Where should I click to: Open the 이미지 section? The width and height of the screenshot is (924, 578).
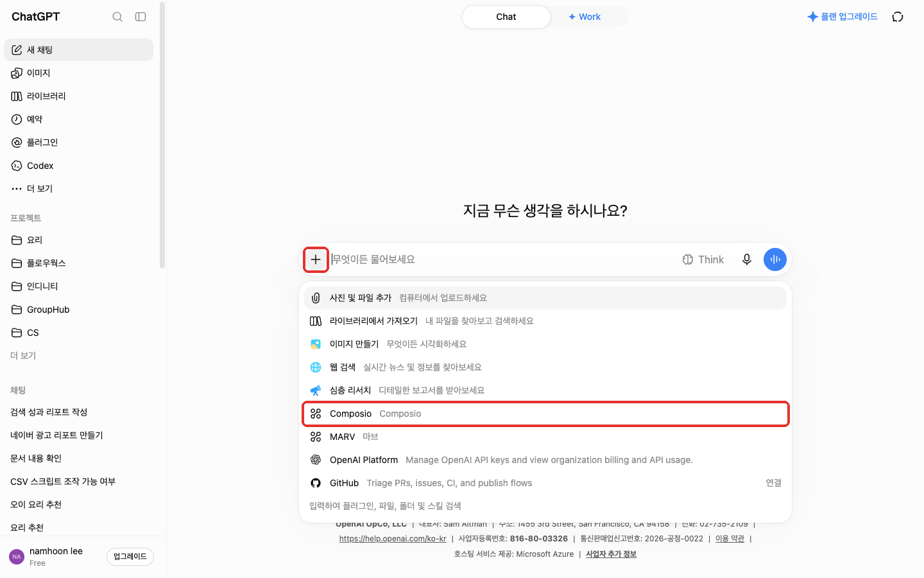click(78, 73)
